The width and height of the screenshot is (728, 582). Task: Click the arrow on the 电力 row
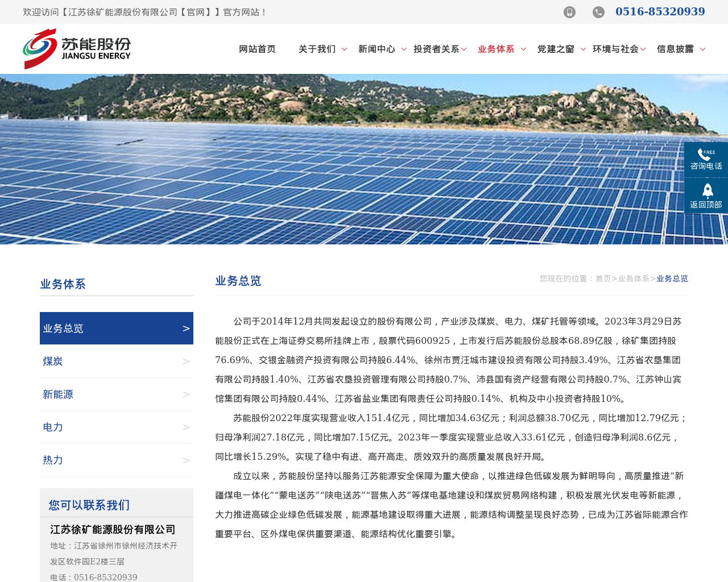(186, 427)
